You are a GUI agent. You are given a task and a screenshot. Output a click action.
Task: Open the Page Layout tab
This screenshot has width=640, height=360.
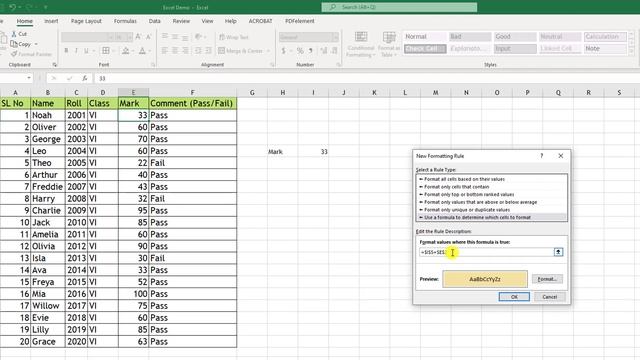86,21
